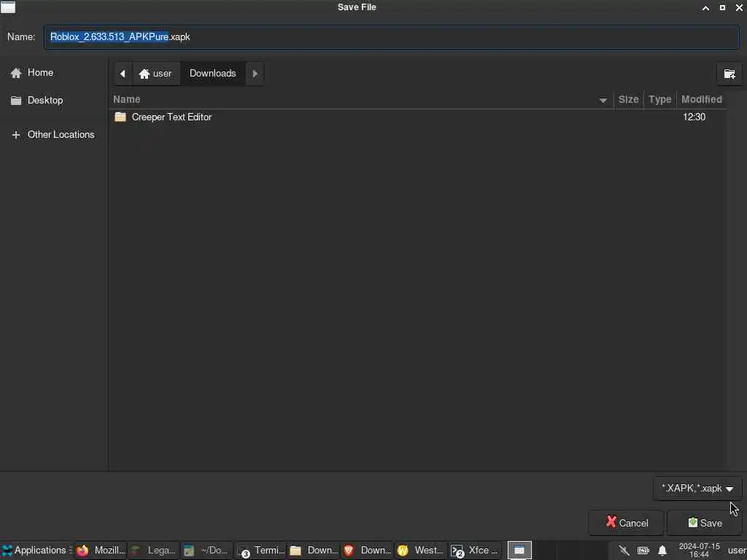Open the Save File window menu icon
This screenshot has height=560, width=747.
(x=7, y=7)
